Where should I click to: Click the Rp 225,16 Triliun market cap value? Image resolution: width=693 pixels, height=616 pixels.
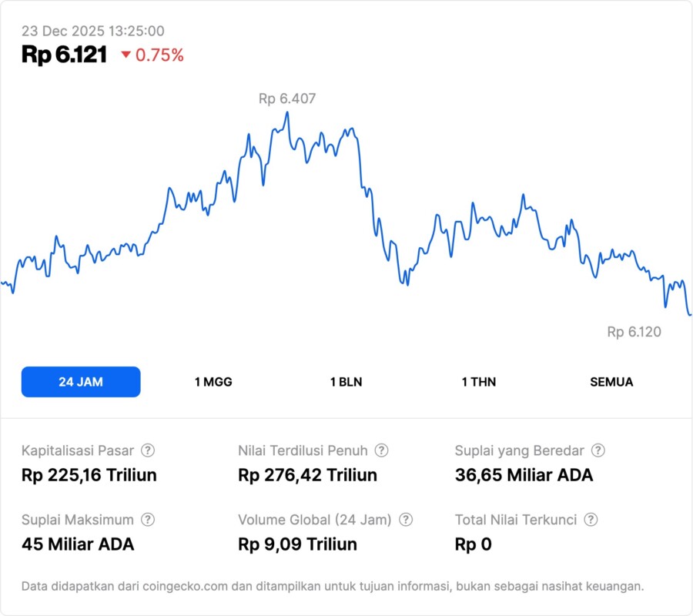(x=89, y=475)
